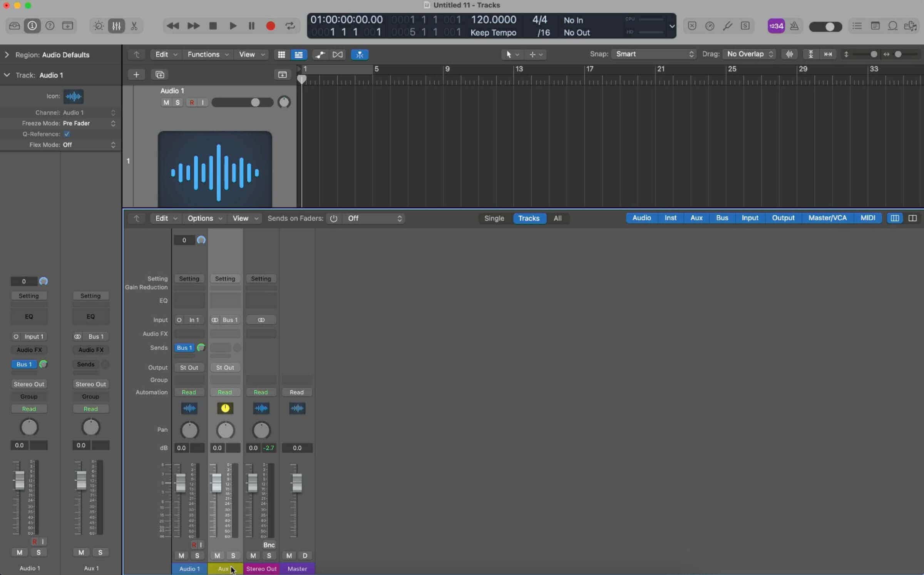
Task: Open the Mixer Options menu
Action: pyautogui.click(x=205, y=218)
